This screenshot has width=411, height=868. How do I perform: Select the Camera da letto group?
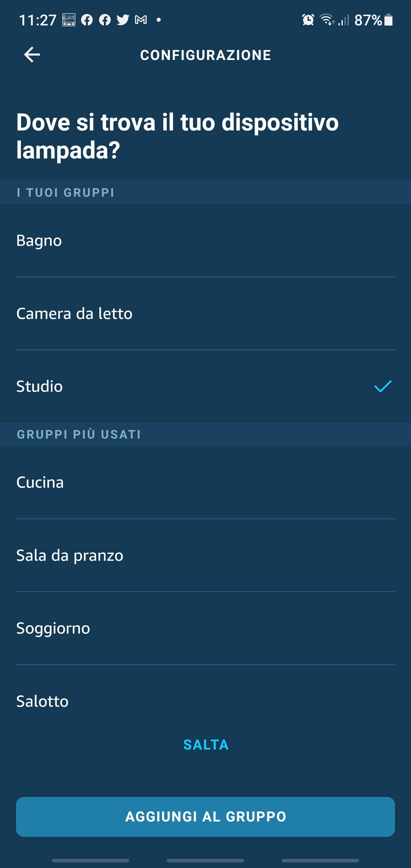[74, 314]
